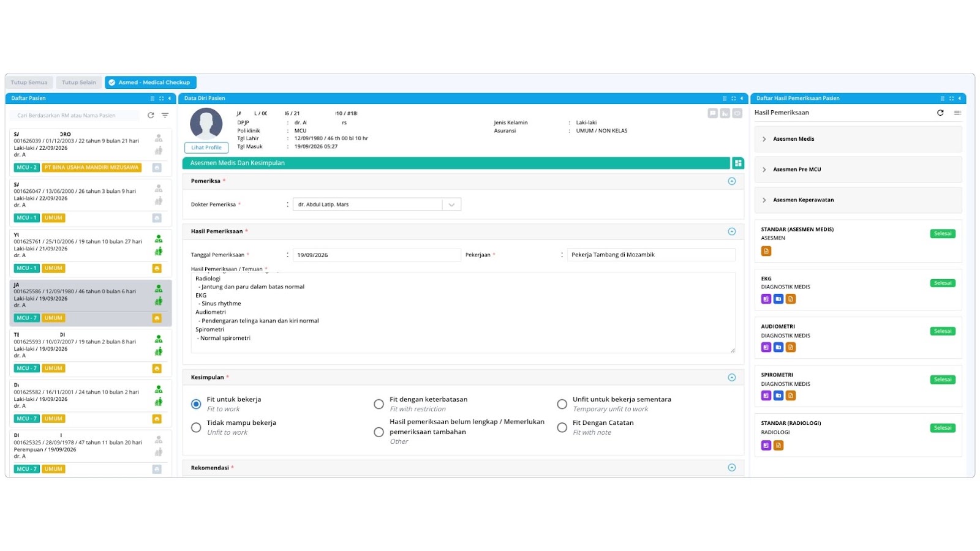
Task: Click the PT BINA USAHA MANDIRI MIZUSAWA tag
Action: [x=92, y=167]
